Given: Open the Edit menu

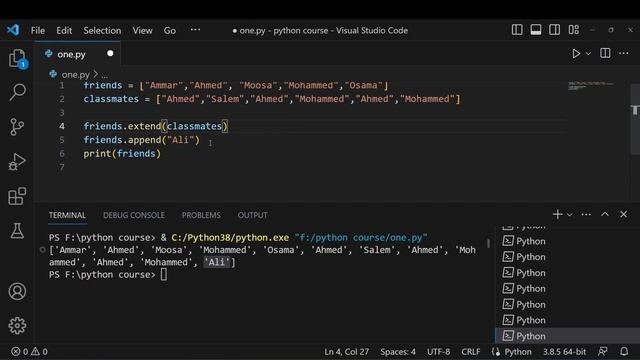Looking at the screenshot, I should pyautogui.click(x=64, y=31).
